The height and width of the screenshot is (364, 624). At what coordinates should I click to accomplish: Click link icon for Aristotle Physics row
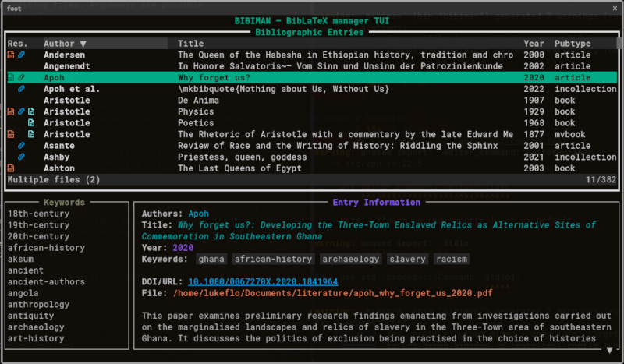coord(22,111)
